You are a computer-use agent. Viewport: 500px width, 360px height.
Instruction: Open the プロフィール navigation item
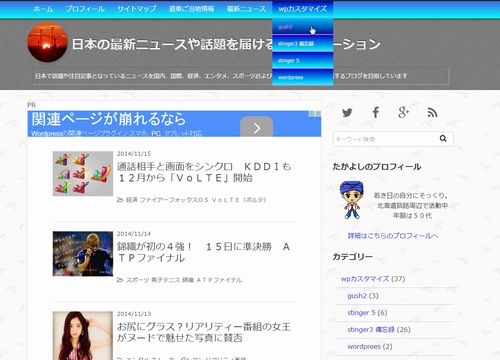(x=85, y=9)
